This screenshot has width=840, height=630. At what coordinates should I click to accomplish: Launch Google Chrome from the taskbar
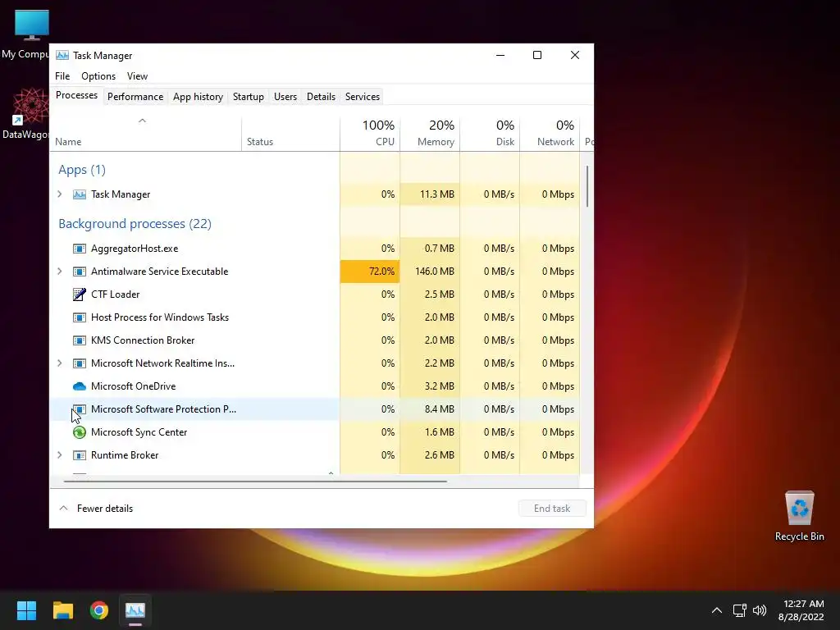coord(99,610)
